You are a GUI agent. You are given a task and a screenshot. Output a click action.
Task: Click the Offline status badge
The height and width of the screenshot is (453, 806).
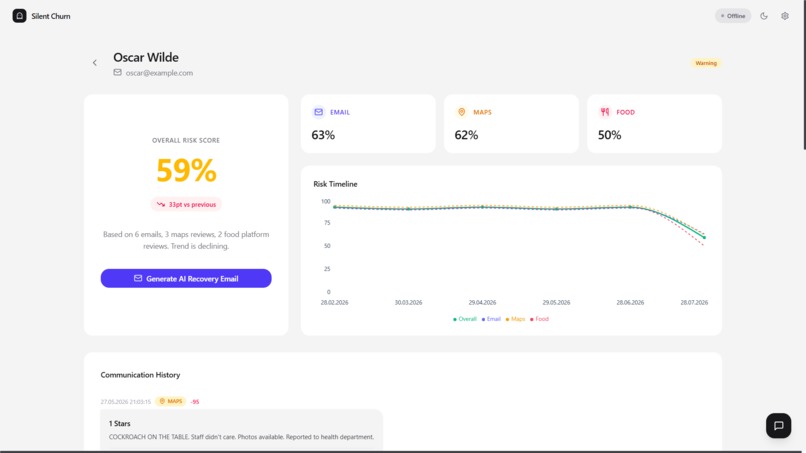tap(733, 16)
